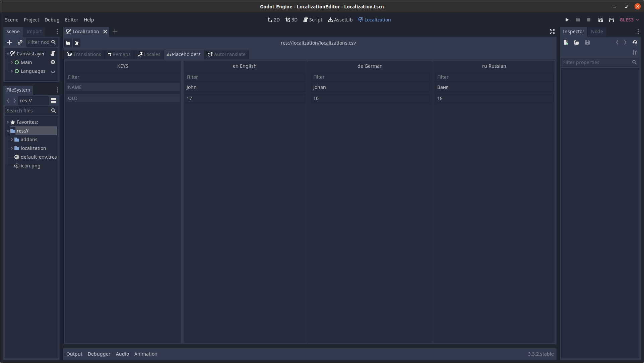Switch to the Translations tab

tap(84, 54)
